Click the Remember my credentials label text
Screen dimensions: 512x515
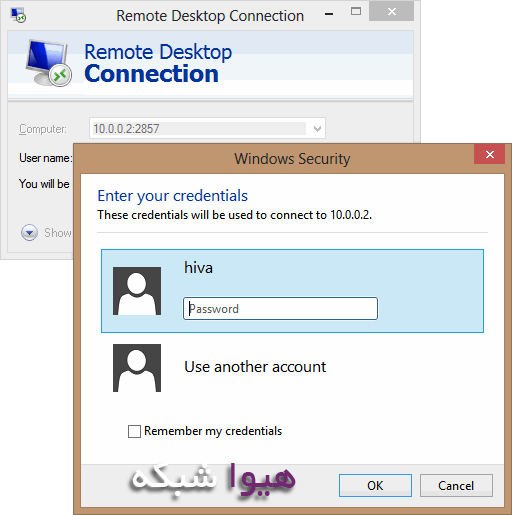(213, 431)
